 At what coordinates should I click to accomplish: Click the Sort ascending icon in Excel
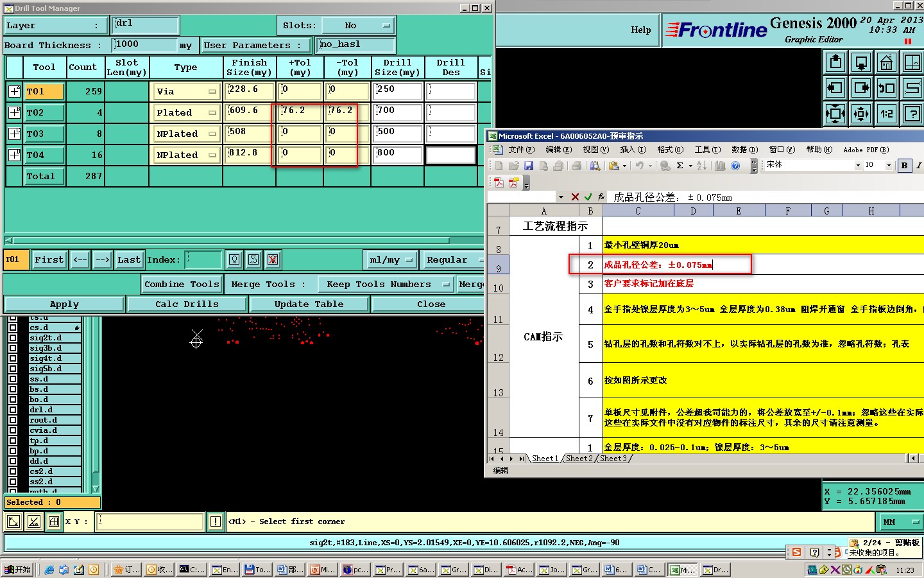pyautogui.click(x=701, y=166)
